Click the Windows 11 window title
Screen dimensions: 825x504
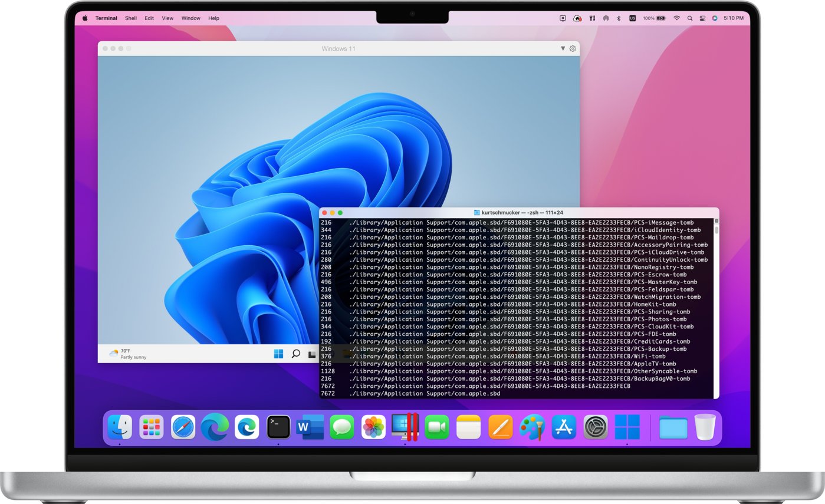(338, 49)
